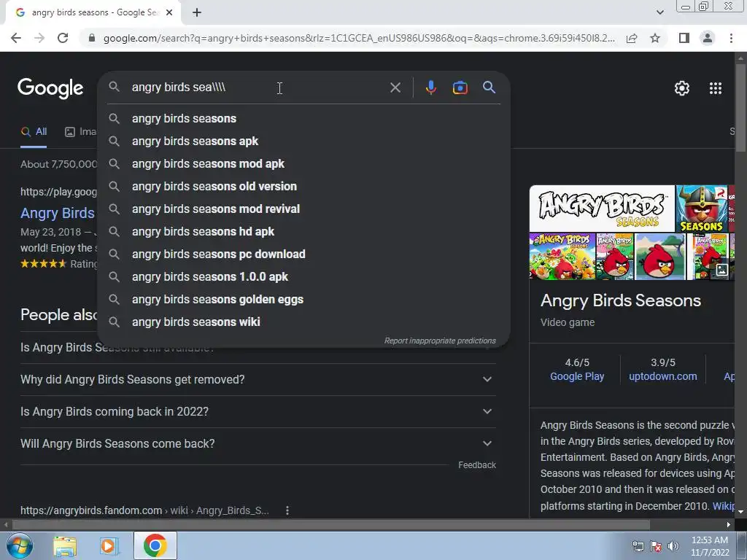Submit search with blue magnifier icon

click(489, 87)
